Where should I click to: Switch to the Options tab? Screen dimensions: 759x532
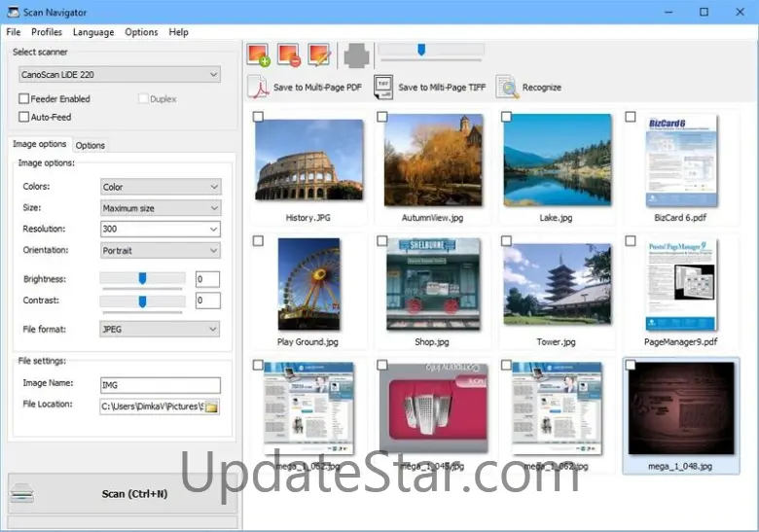(x=90, y=145)
